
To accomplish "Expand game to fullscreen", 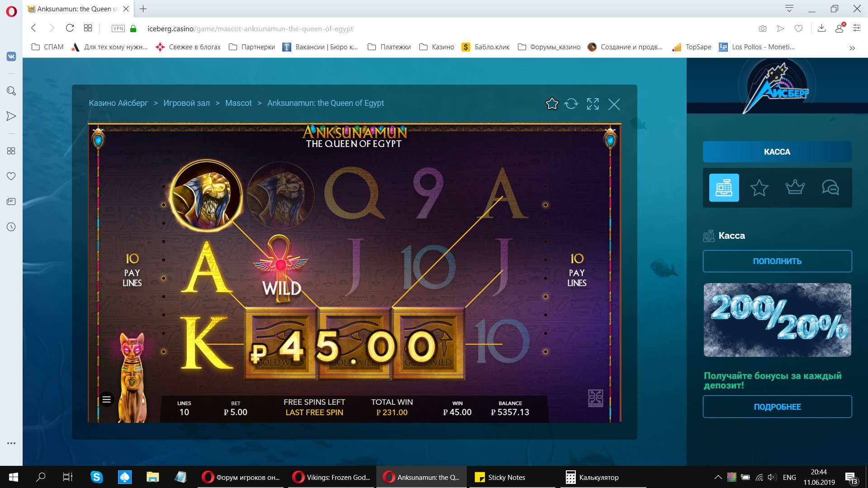I will click(x=593, y=104).
